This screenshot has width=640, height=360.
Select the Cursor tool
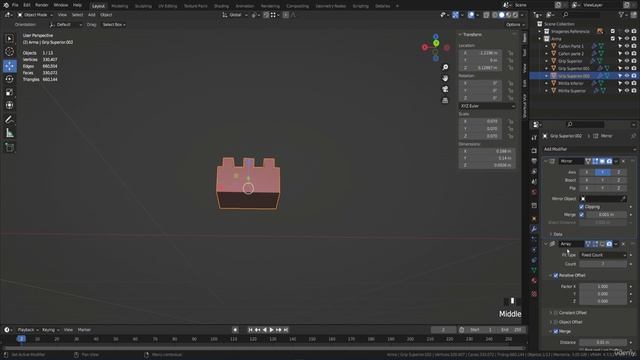[x=9, y=52]
